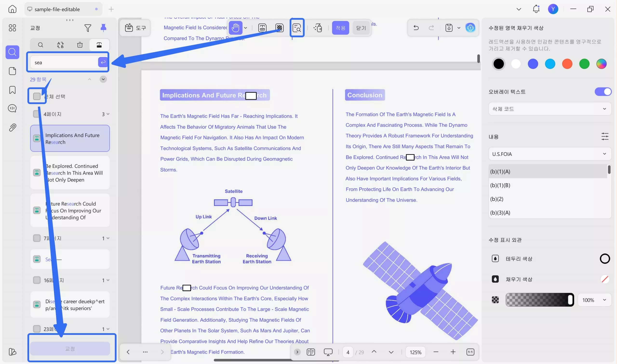Image resolution: width=617 pixels, height=364 pixels.
Task: Check the 23페이지 group checkbox
Action: tap(37, 329)
